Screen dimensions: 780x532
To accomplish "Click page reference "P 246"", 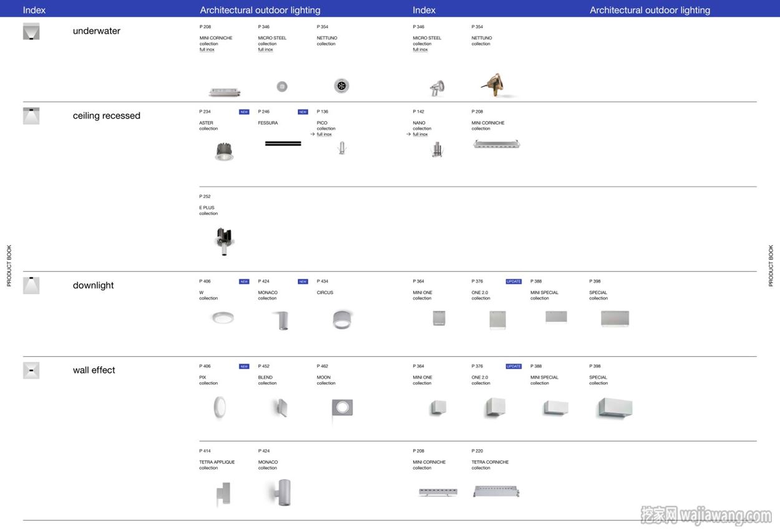I will pyautogui.click(x=264, y=112).
